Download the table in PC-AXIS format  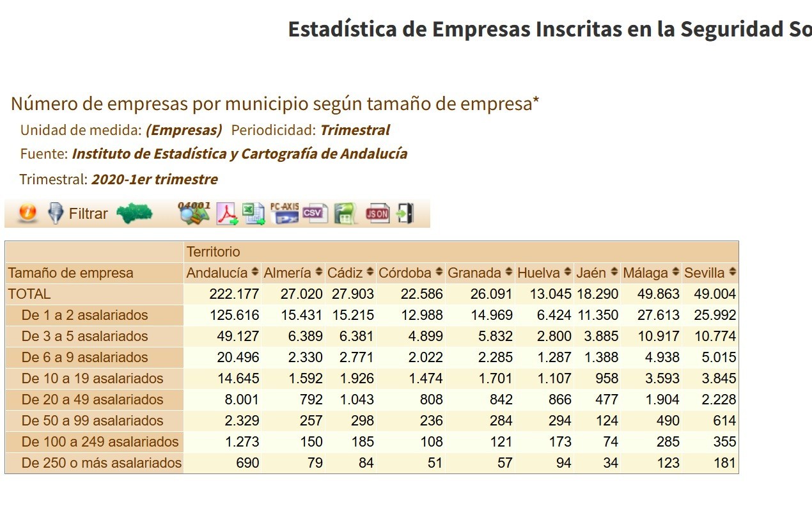tap(285, 213)
